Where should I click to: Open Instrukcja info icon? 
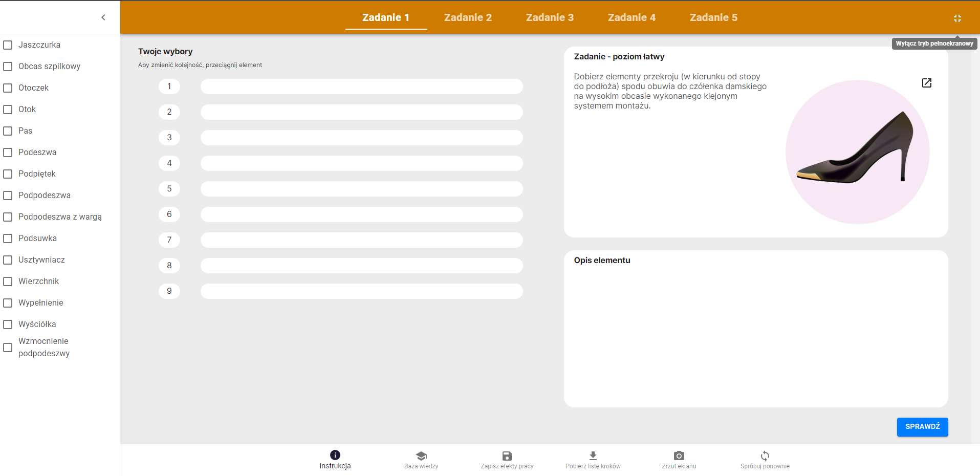pos(335,455)
